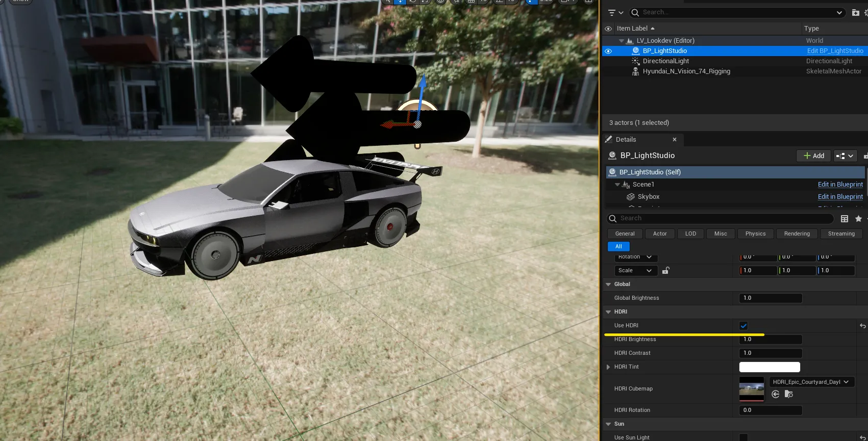Click the HDRI Contrast value field
Viewport: 868px width, 441px height.
coord(771,353)
